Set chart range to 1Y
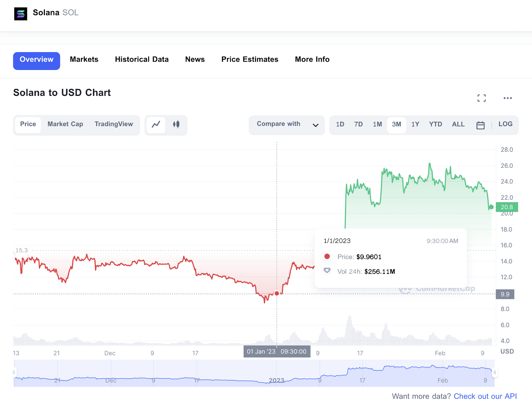This screenshot has height=413, width=532. coord(415,124)
